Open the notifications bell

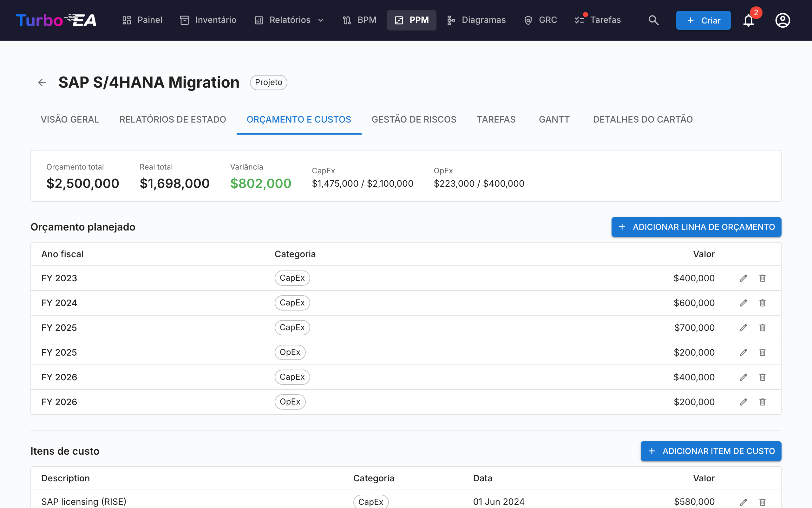click(748, 20)
